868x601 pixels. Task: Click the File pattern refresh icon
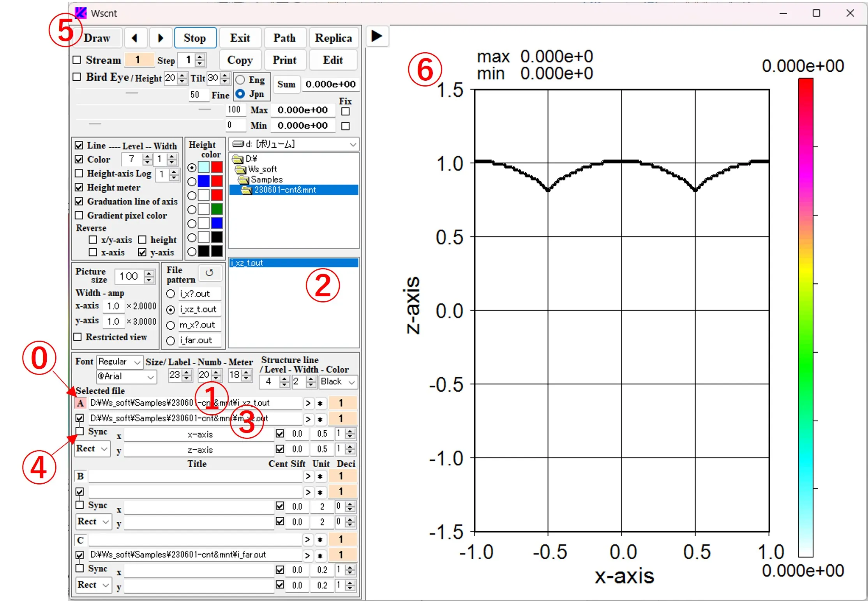[210, 272]
